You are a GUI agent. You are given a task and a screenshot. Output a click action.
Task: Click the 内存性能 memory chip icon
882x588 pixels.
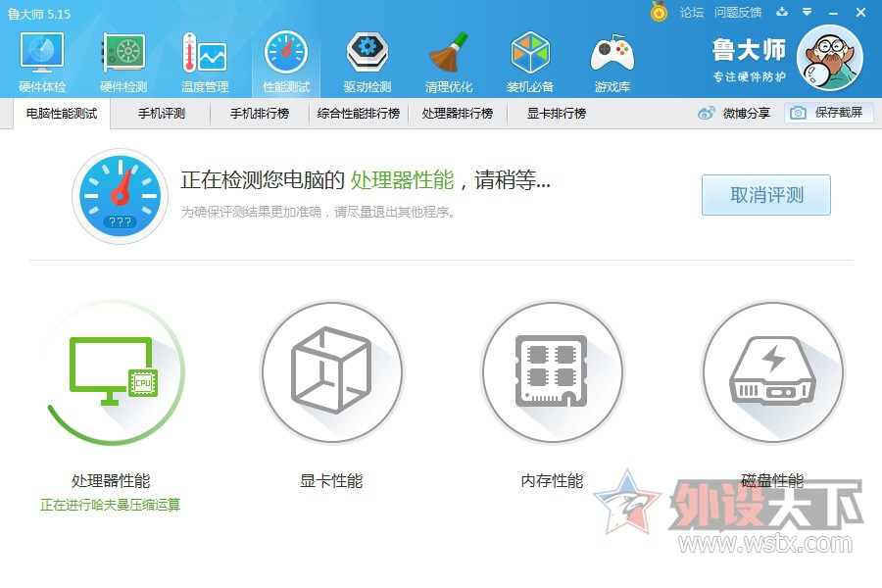(552, 372)
